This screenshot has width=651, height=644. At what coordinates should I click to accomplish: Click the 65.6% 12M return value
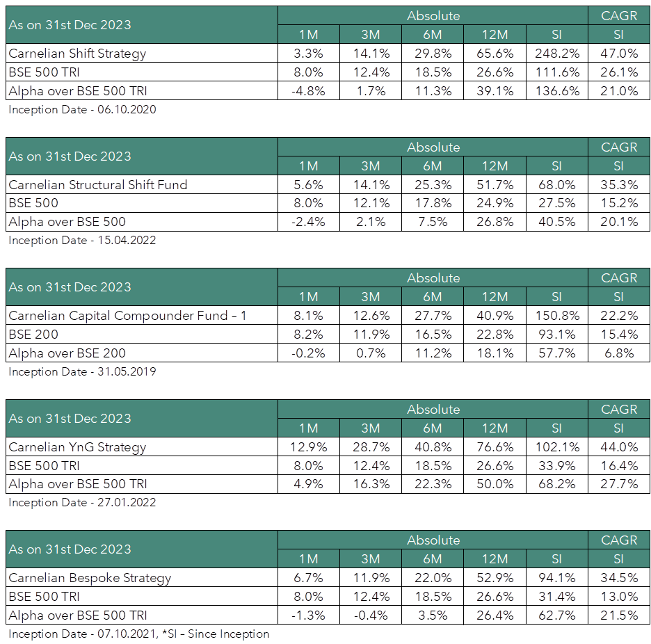495,54
